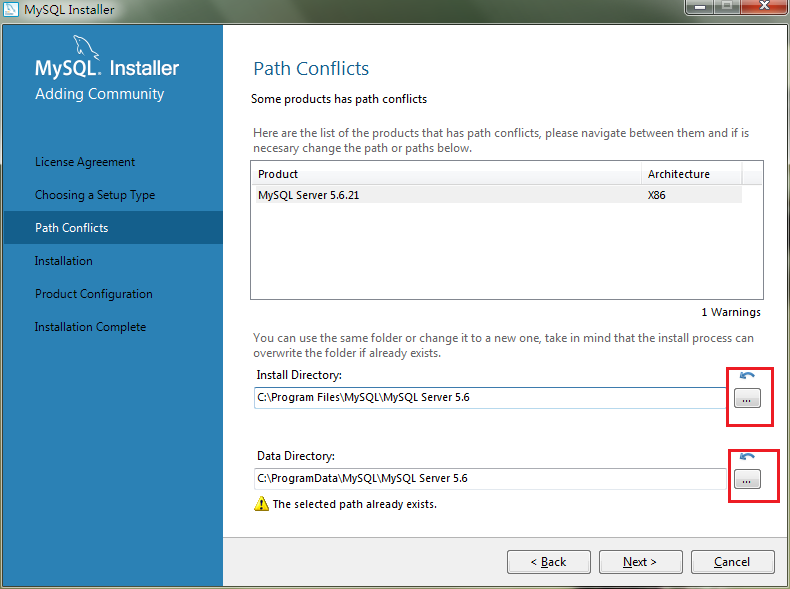
Task: Open the Product Configuration step
Action: click(94, 294)
